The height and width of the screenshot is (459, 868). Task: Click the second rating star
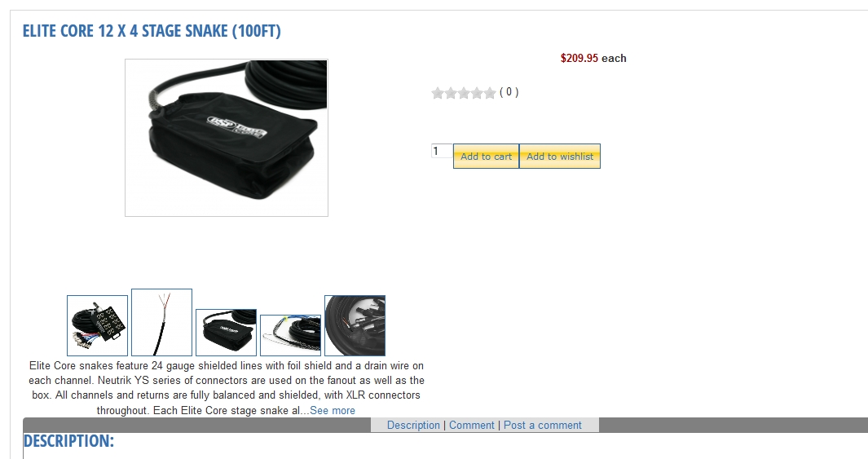point(451,93)
